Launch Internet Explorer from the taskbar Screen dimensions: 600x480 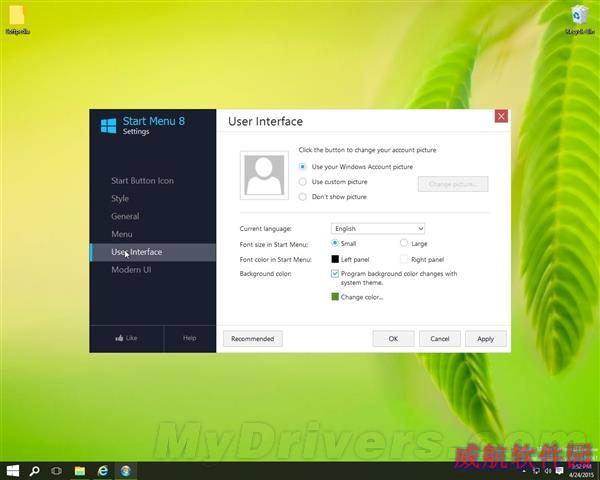tap(103, 471)
